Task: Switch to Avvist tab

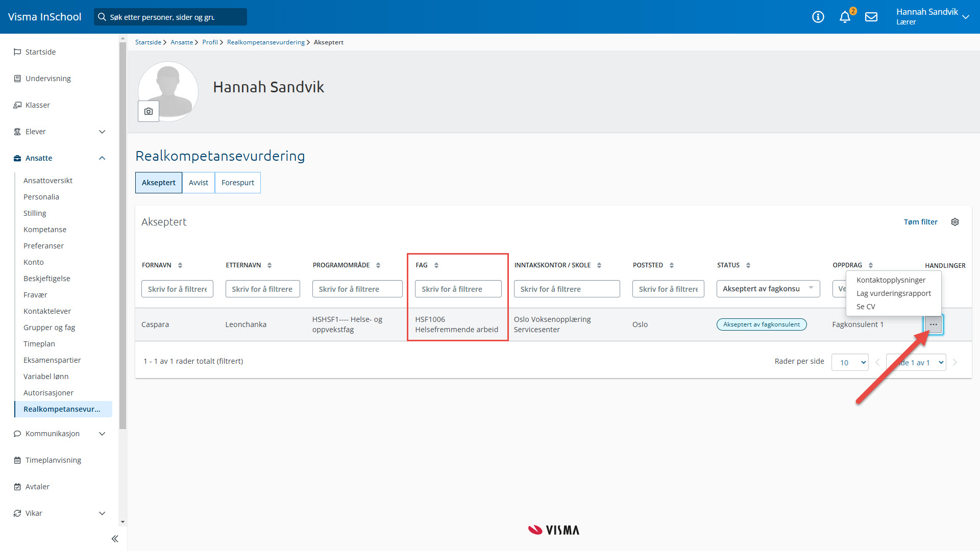Action: click(199, 183)
